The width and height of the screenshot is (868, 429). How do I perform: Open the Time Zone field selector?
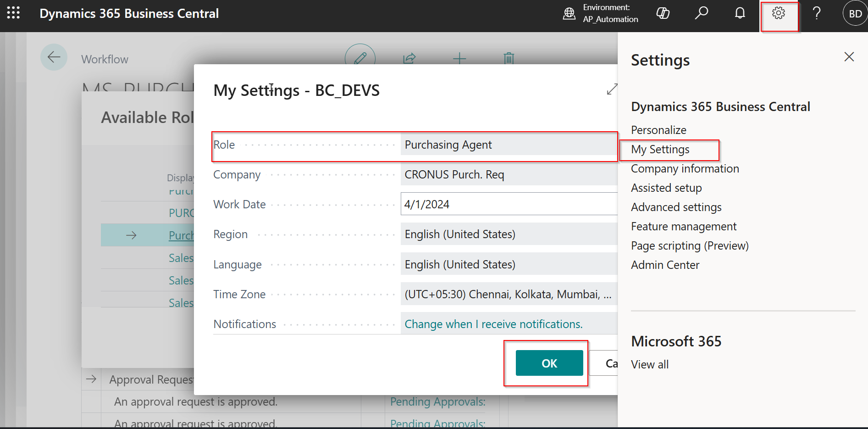[508, 295]
